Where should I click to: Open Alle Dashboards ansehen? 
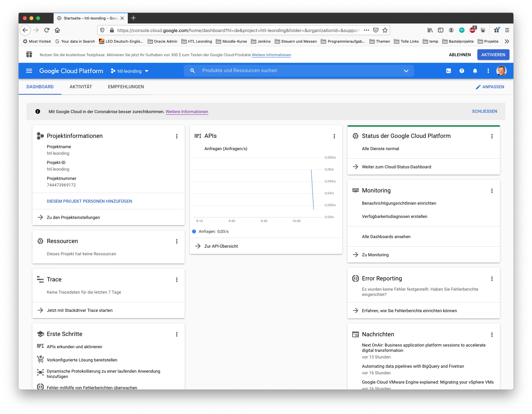(386, 237)
